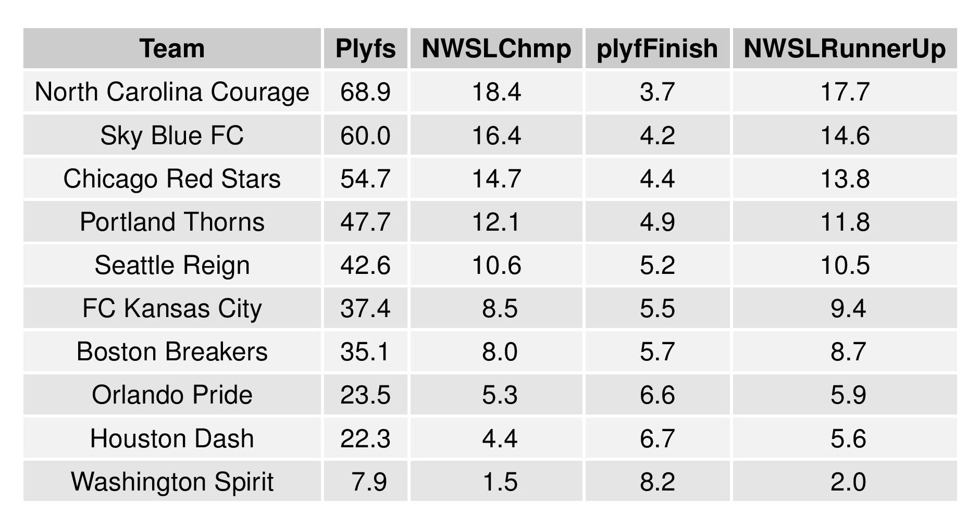Select the Portland Thorns team cell
Image resolution: width=980 pixels, height=528 pixels.
pyautogui.click(x=172, y=222)
